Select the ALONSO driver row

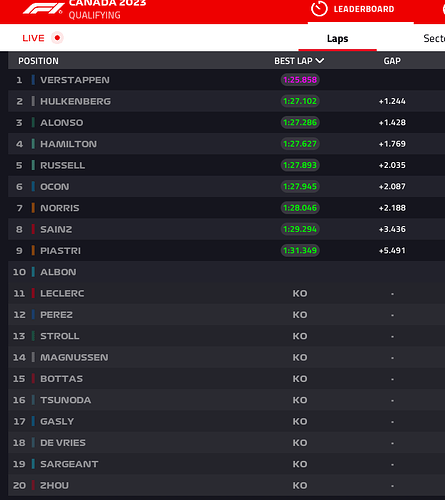(x=226, y=122)
